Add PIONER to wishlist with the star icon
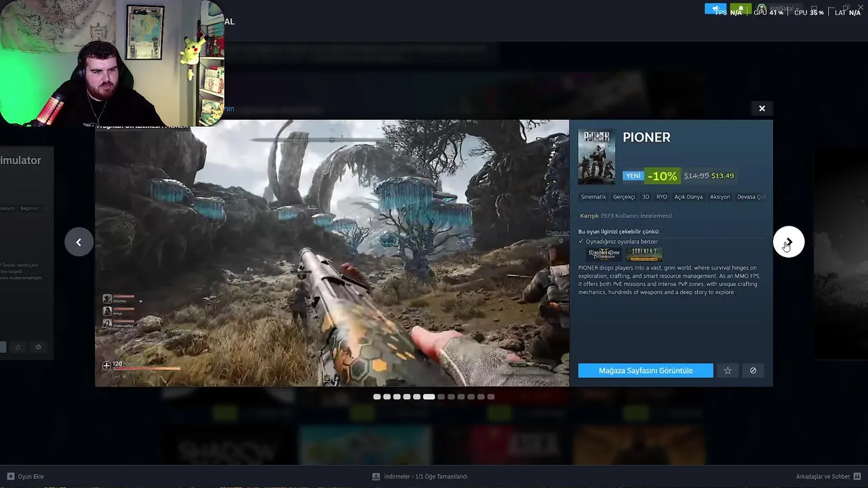The width and height of the screenshot is (868, 488). click(x=728, y=371)
